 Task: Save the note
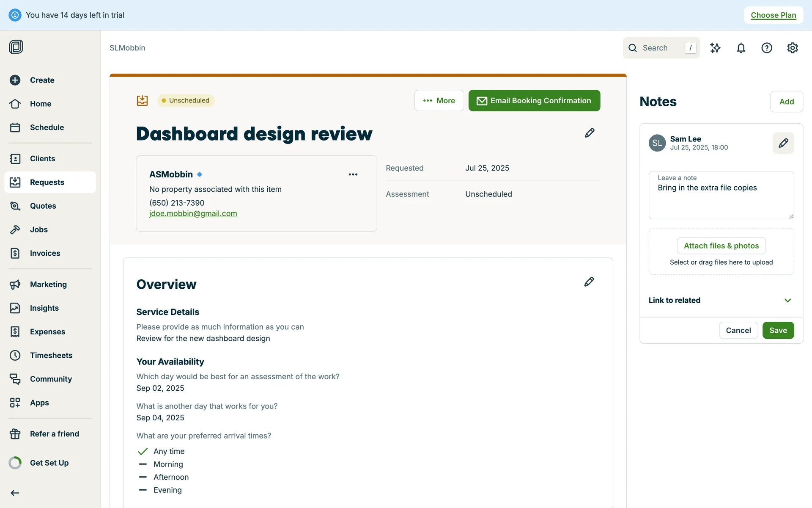(778, 331)
